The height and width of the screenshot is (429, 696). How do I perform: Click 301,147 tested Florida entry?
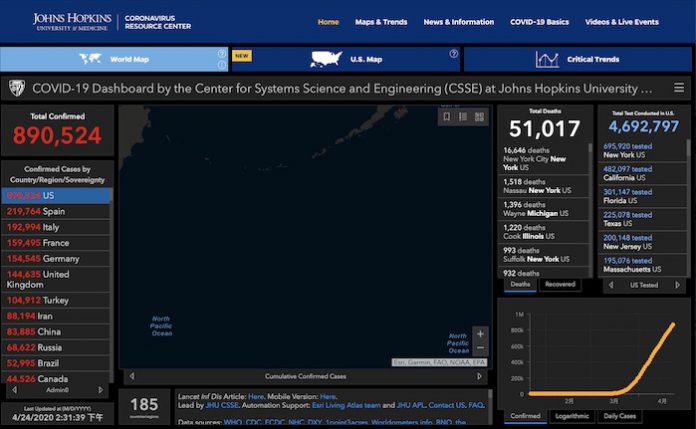click(x=642, y=196)
